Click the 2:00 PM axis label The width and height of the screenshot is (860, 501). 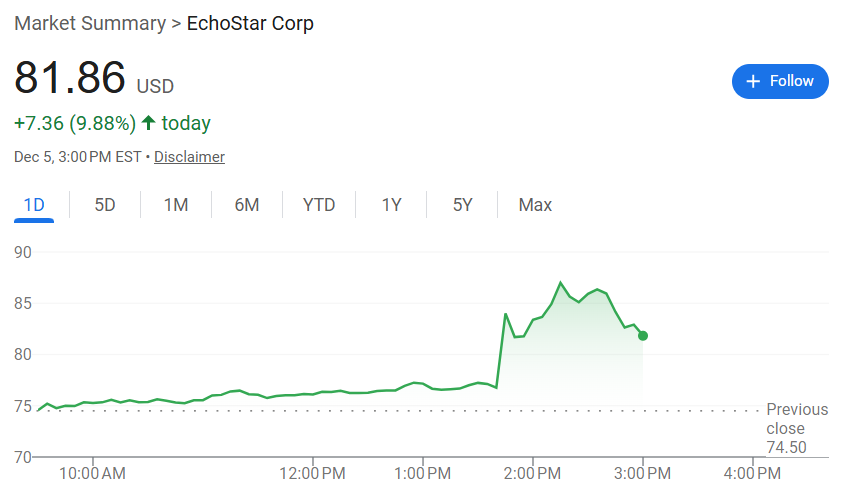[x=532, y=473]
